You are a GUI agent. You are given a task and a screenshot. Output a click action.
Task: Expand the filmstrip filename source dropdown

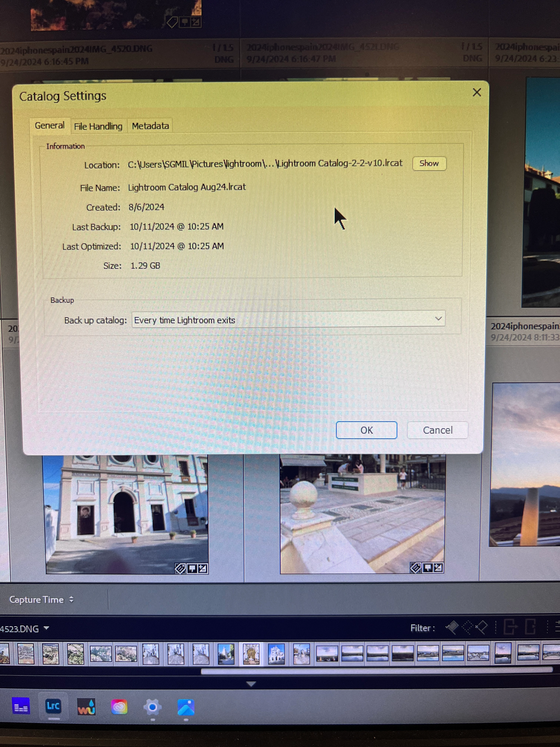[47, 628]
